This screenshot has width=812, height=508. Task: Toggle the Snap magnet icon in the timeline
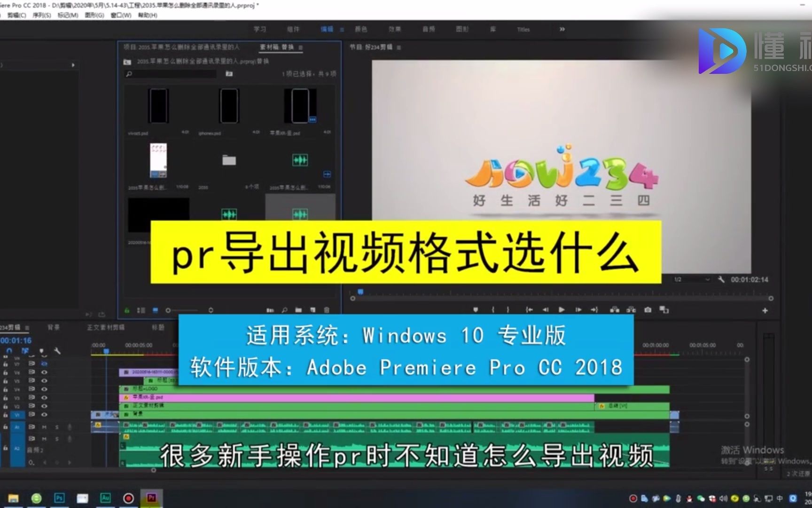[x=9, y=351]
